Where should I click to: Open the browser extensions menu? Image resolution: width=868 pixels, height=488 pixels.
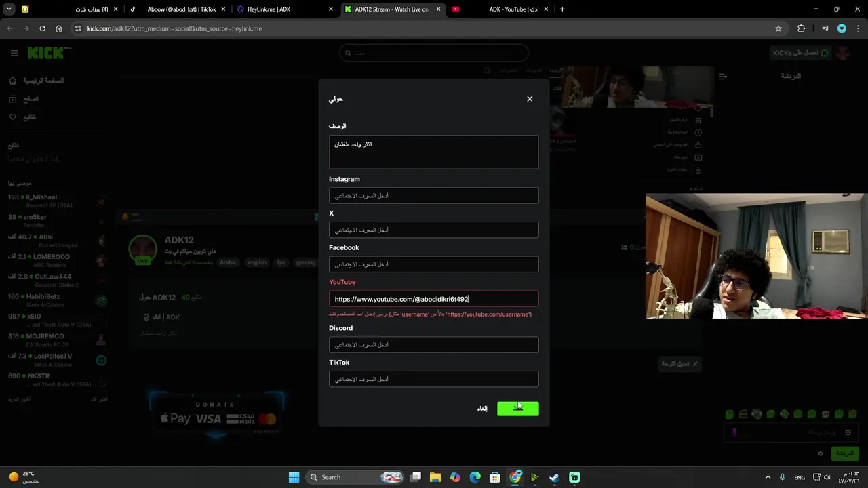(802, 28)
